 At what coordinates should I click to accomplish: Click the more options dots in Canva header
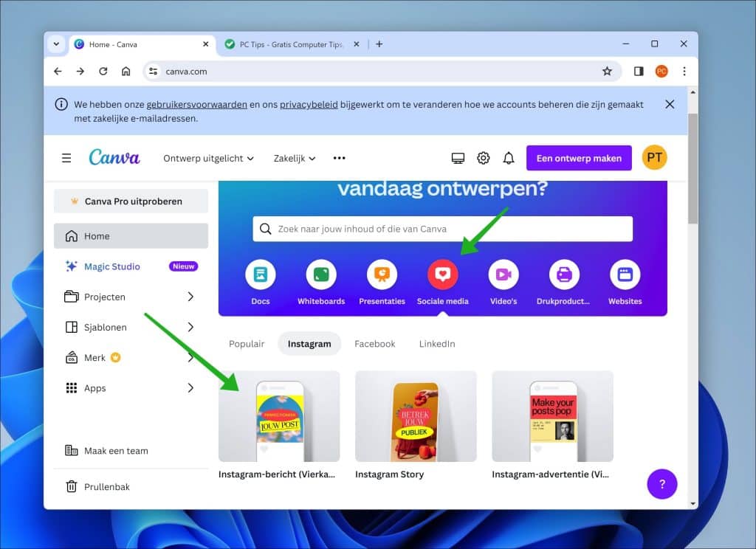point(340,158)
